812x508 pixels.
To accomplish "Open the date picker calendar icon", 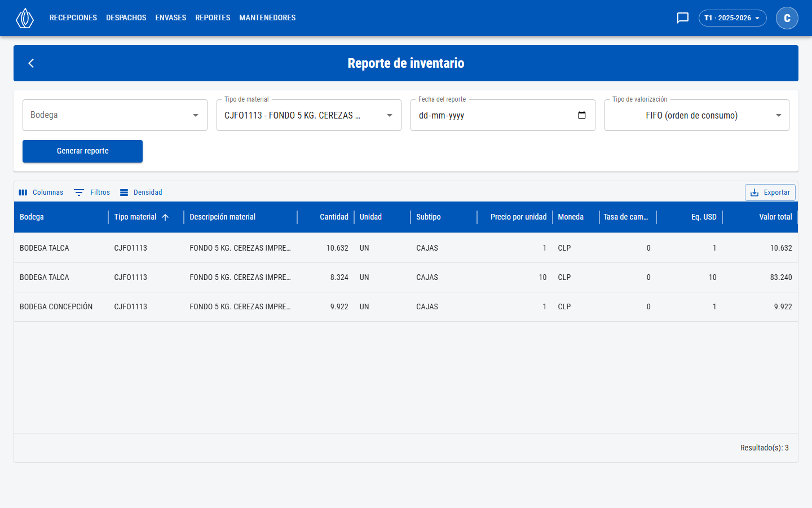I will (x=582, y=115).
